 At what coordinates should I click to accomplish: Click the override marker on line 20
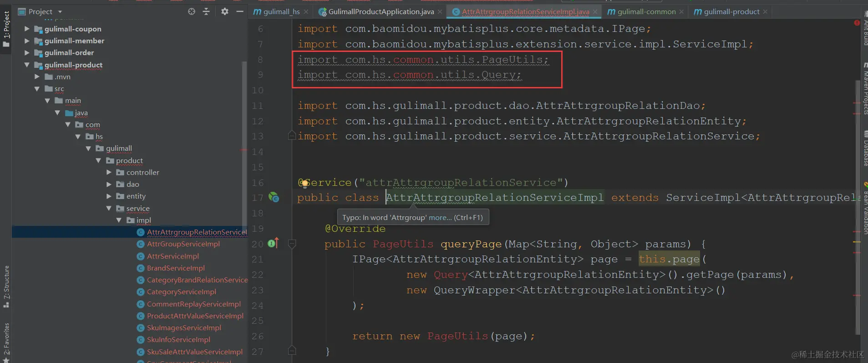273,244
